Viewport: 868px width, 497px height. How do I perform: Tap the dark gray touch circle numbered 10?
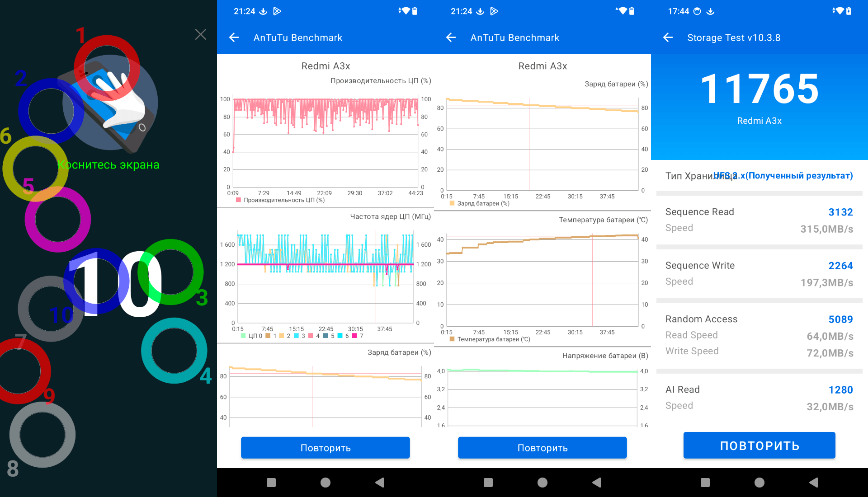click(51, 309)
